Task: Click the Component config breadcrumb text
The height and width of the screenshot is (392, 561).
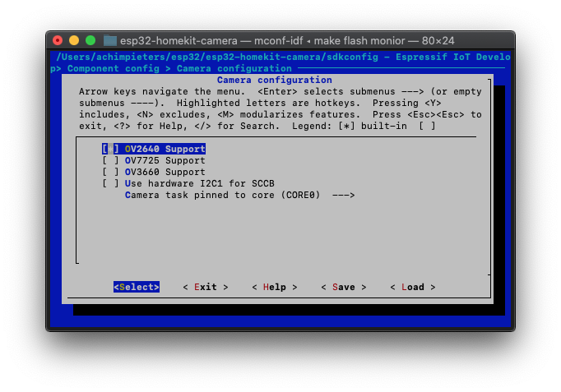Action: (113, 68)
